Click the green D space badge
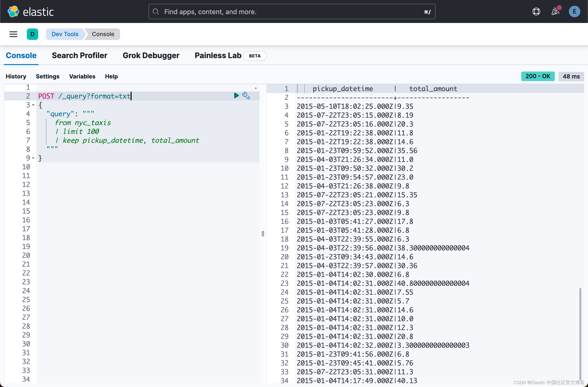The image size is (588, 387). pyautogui.click(x=33, y=34)
